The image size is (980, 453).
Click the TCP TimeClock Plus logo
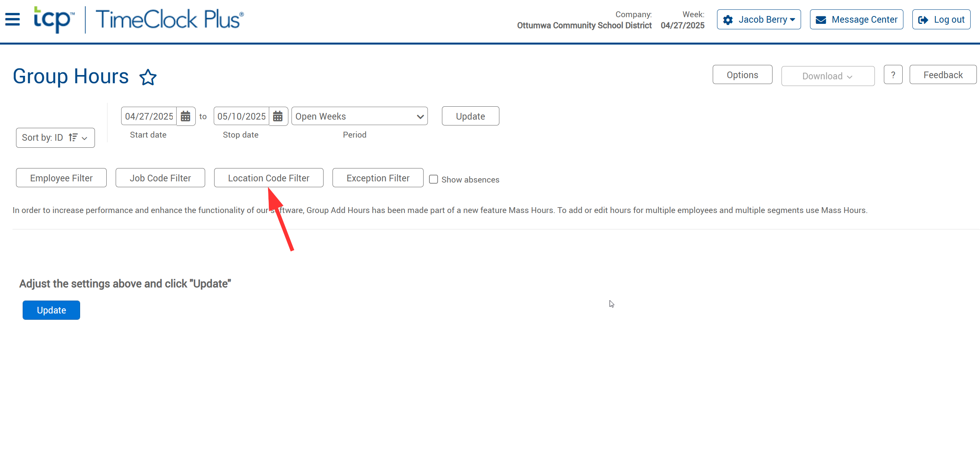(139, 19)
